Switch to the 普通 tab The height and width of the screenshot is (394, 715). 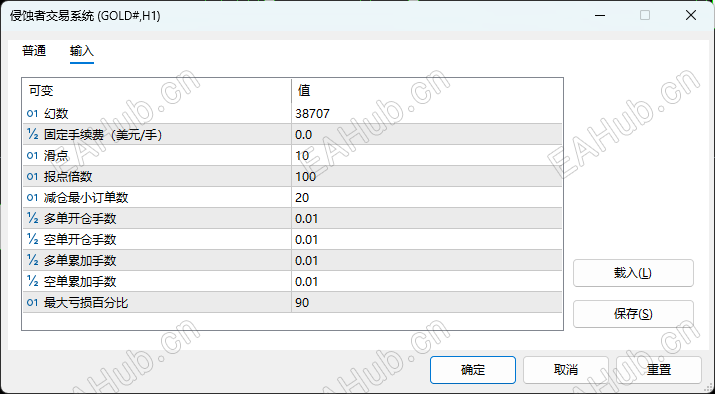(34, 51)
